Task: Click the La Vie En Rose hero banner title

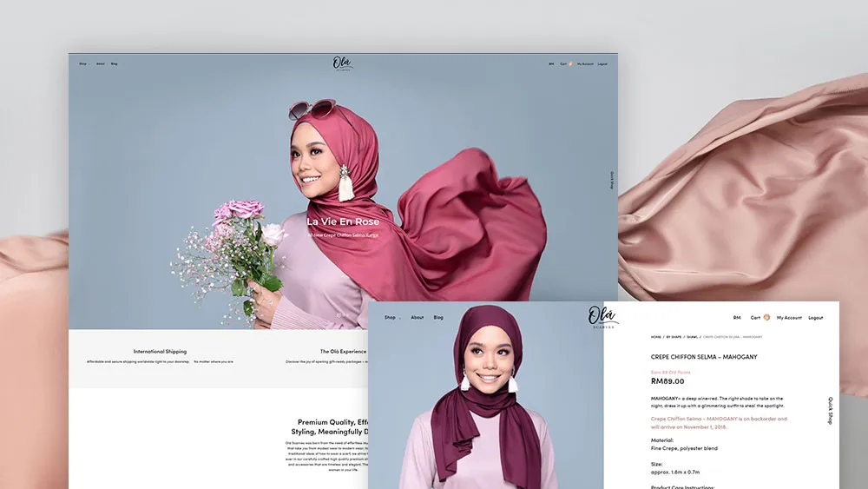Action: [x=343, y=221]
